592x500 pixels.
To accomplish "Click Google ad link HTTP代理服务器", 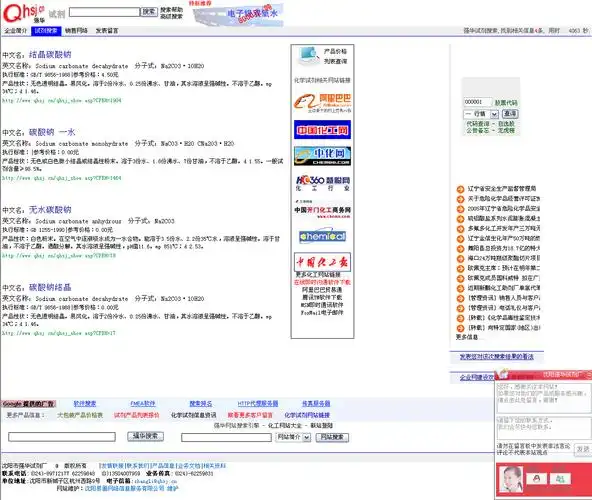I will tap(258, 403).
